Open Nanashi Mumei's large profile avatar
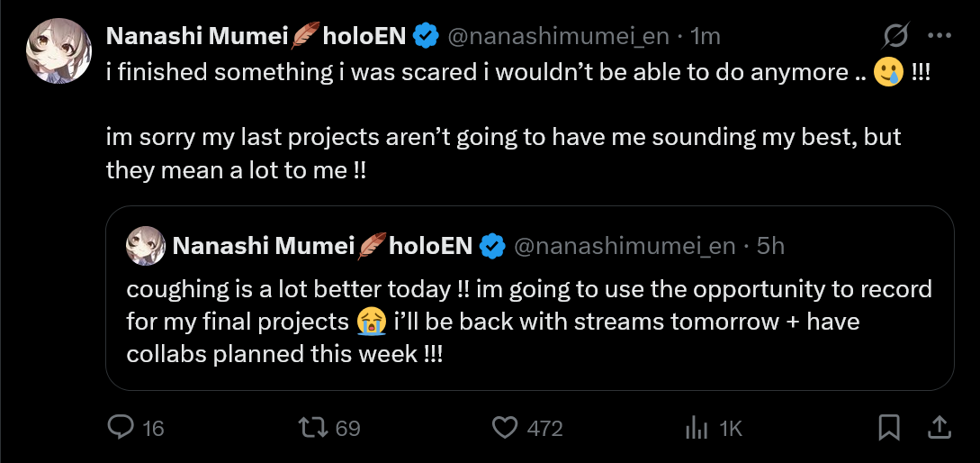The width and height of the screenshot is (980, 463). (x=59, y=50)
